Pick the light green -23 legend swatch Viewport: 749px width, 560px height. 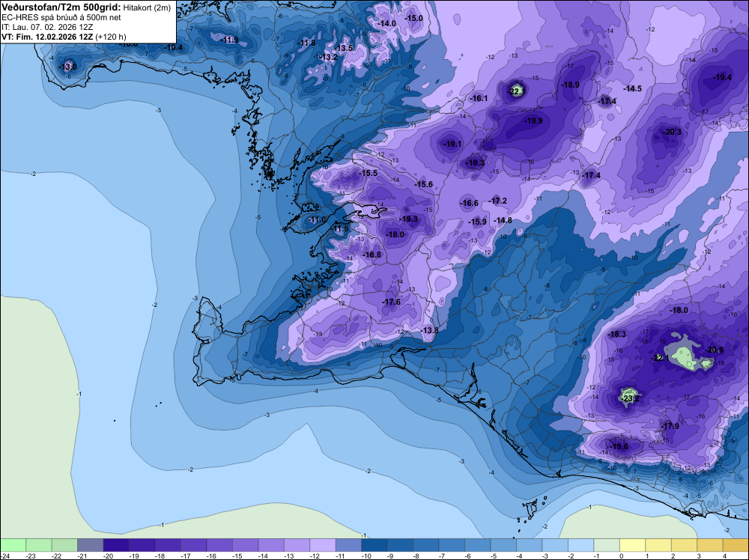click(39, 545)
